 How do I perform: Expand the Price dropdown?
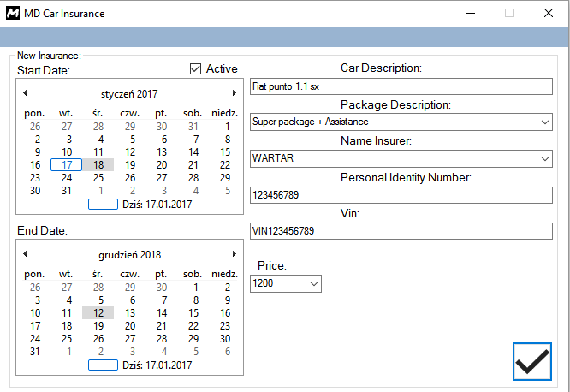click(x=314, y=283)
